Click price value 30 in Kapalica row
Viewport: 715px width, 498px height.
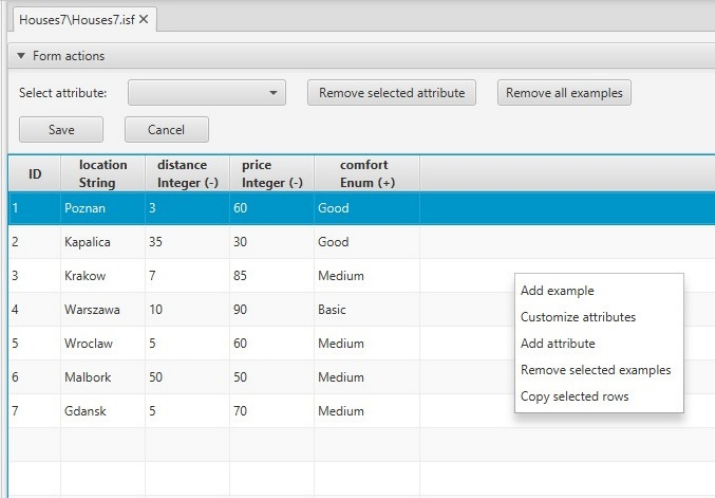[x=272, y=242]
